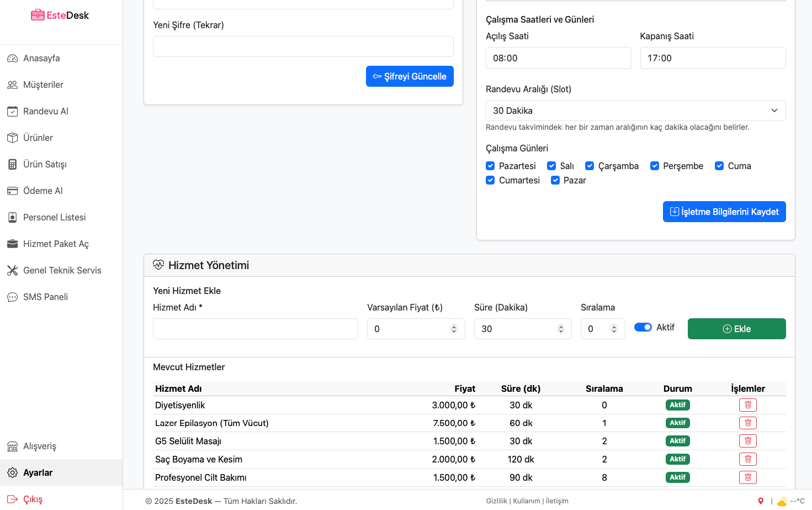This screenshot has height=510, width=812.
Task: Go to Müşteriler in sidebar
Action: coord(43,85)
